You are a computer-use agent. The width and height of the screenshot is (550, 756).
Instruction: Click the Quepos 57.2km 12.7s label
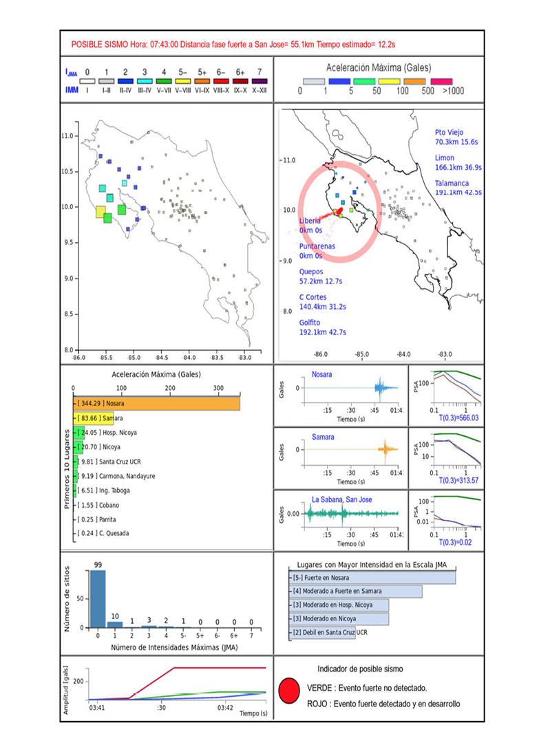pyautogui.click(x=321, y=277)
